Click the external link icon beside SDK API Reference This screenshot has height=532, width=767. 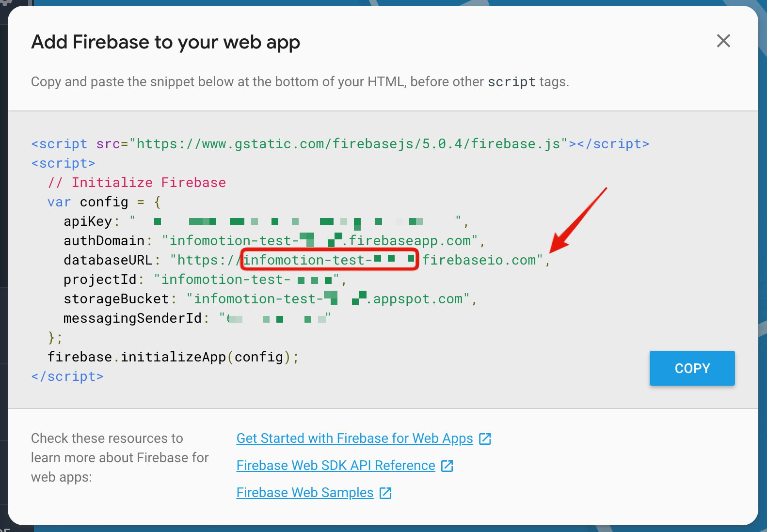447,466
